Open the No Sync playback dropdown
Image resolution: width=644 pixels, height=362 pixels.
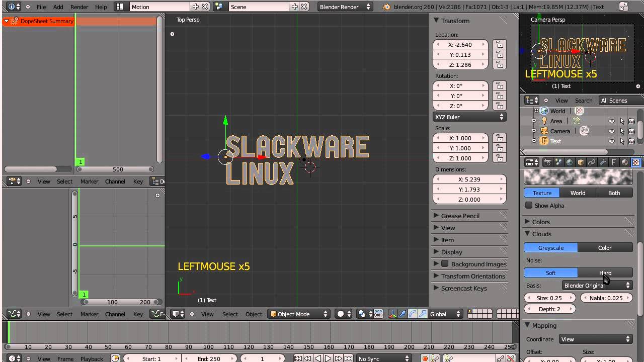[384, 358]
